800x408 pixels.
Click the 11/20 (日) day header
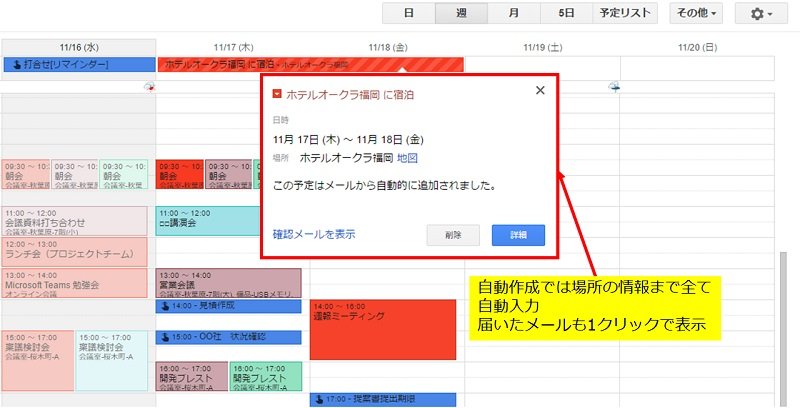pyautogui.click(x=697, y=47)
